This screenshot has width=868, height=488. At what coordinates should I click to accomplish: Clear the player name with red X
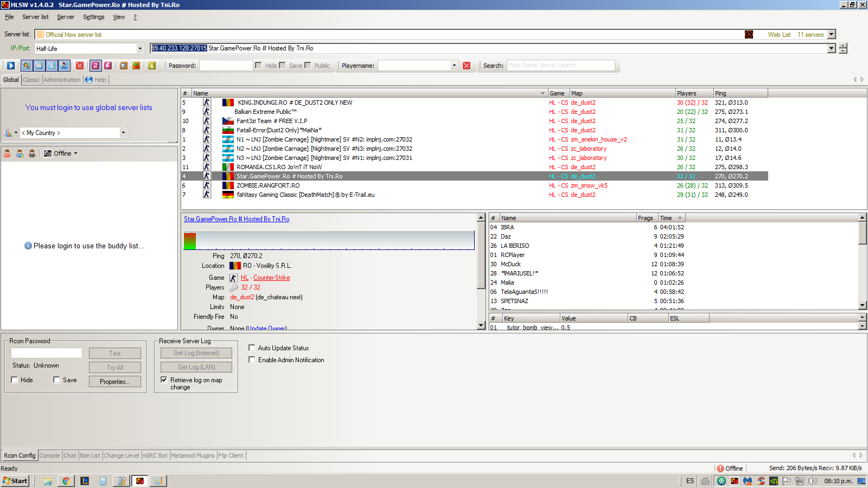(x=467, y=66)
